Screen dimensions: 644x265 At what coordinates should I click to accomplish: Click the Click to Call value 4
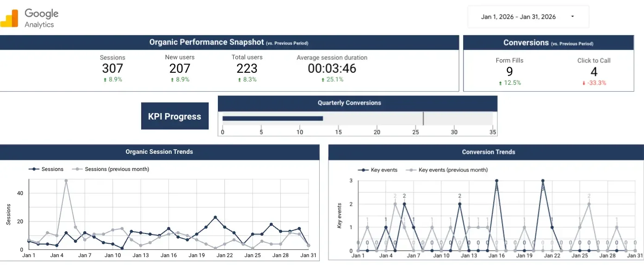(594, 72)
